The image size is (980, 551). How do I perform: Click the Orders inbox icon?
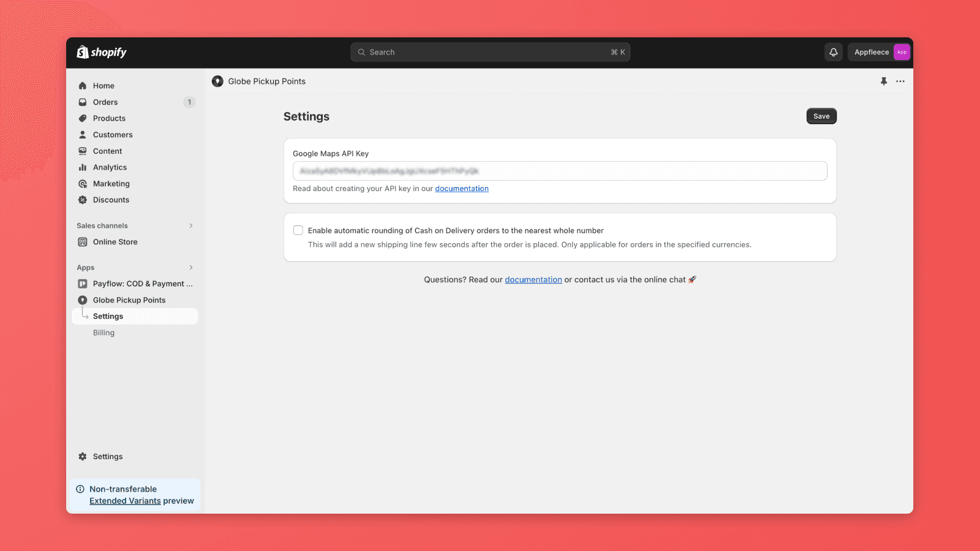83,102
